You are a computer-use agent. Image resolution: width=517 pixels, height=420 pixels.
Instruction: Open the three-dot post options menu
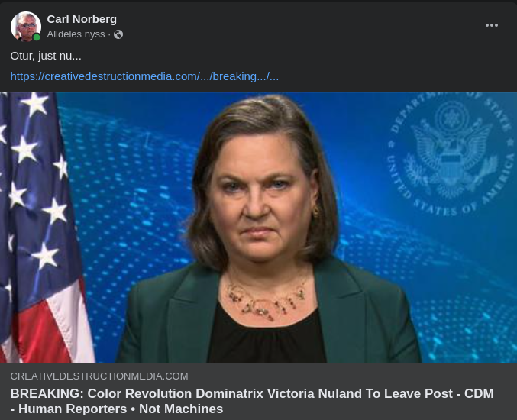click(491, 25)
